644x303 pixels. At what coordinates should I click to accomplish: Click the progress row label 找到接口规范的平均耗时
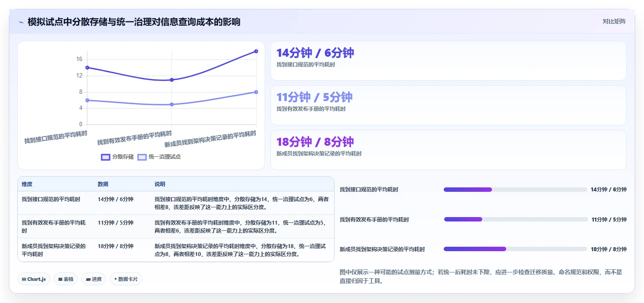click(369, 190)
